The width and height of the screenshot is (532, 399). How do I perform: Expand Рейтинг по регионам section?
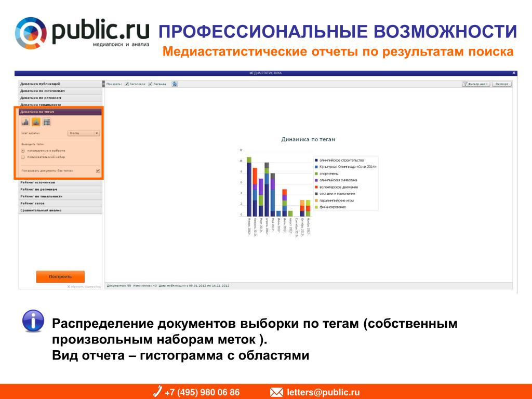(60, 189)
